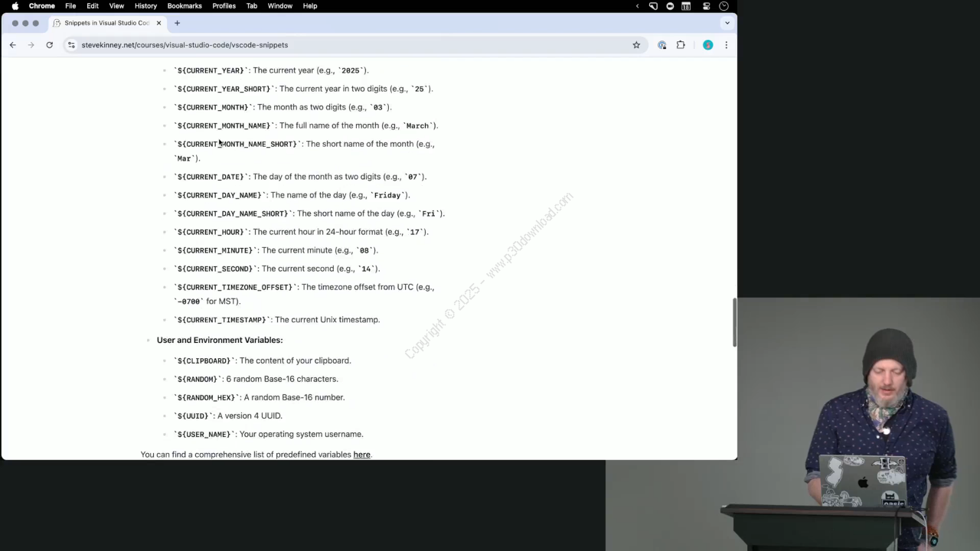Click the ${UUID} variable text

click(x=194, y=416)
